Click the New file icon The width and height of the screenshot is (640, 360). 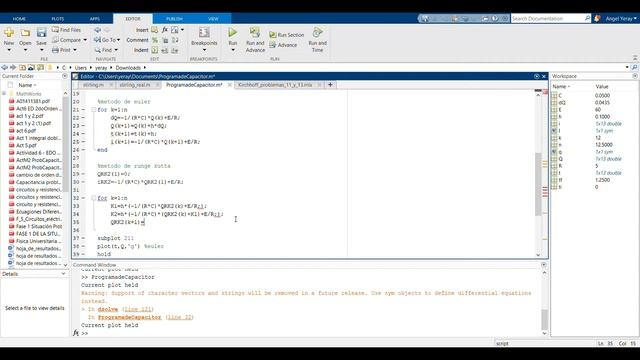(x=9, y=33)
